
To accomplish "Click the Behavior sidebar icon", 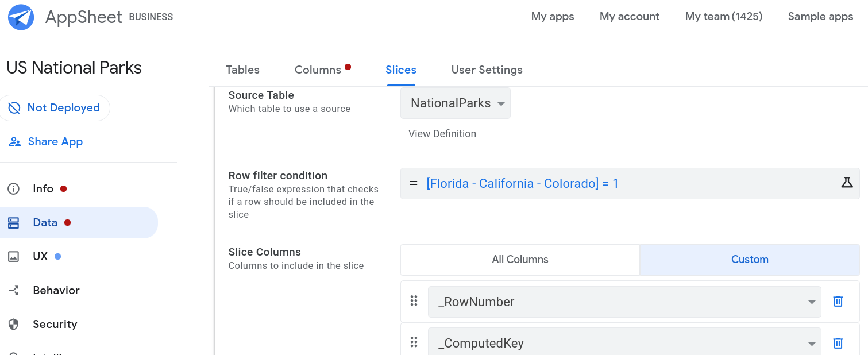I will click(x=14, y=290).
